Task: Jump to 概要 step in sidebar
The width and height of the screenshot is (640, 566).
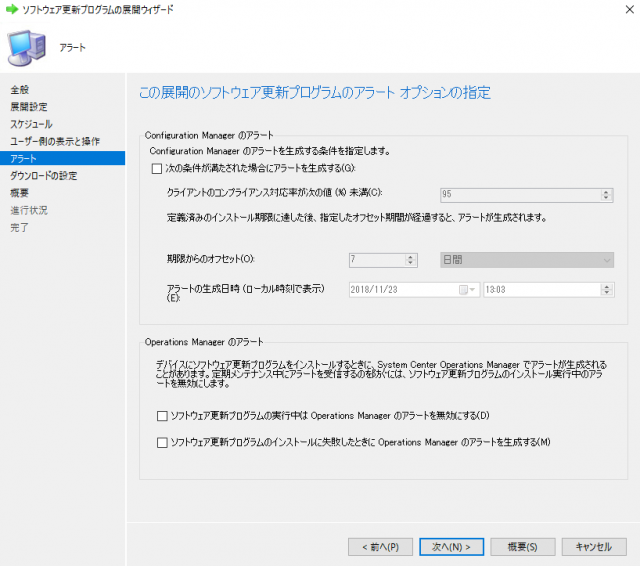Action: click(20, 193)
